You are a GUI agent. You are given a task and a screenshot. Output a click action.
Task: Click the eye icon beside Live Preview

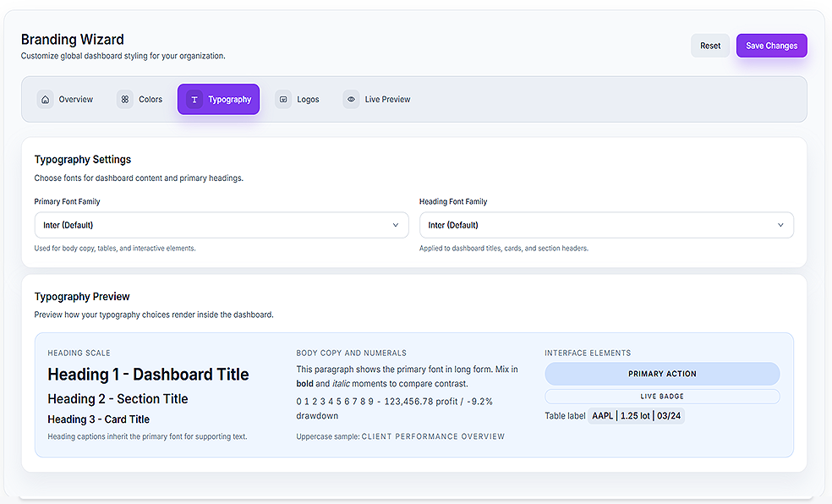pyautogui.click(x=351, y=99)
